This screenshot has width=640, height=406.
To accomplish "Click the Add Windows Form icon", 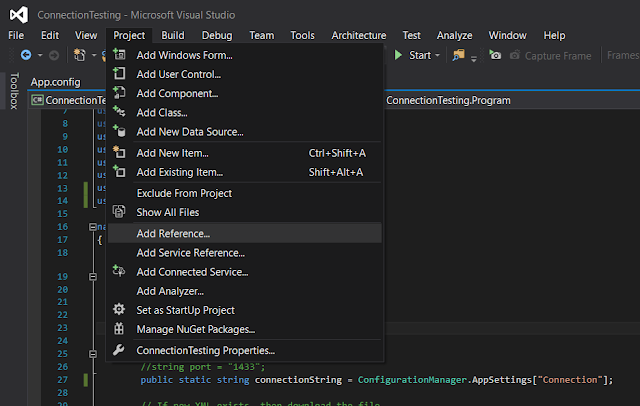I will pyautogui.click(x=119, y=54).
